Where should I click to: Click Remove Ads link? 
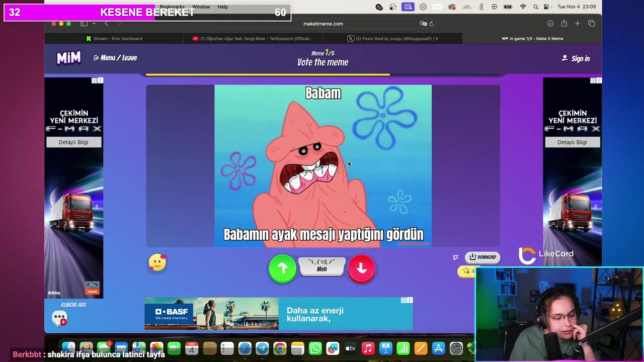click(x=73, y=305)
